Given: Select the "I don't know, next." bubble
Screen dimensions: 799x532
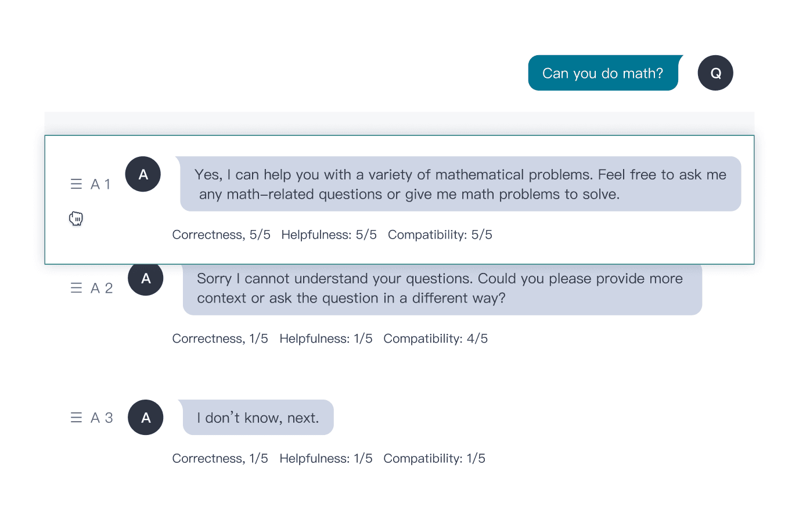Looking at the screenshot, I should click(x=258, y=418).
